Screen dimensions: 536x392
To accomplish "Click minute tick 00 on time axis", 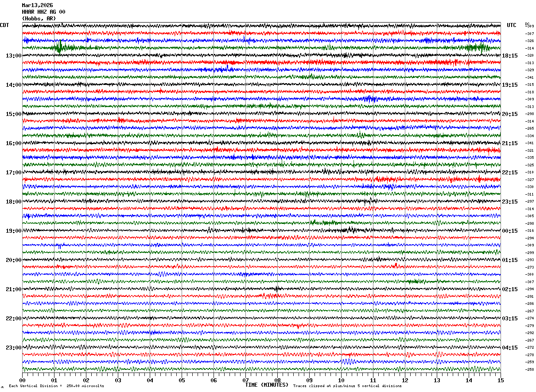I will (x=22, y=380).
